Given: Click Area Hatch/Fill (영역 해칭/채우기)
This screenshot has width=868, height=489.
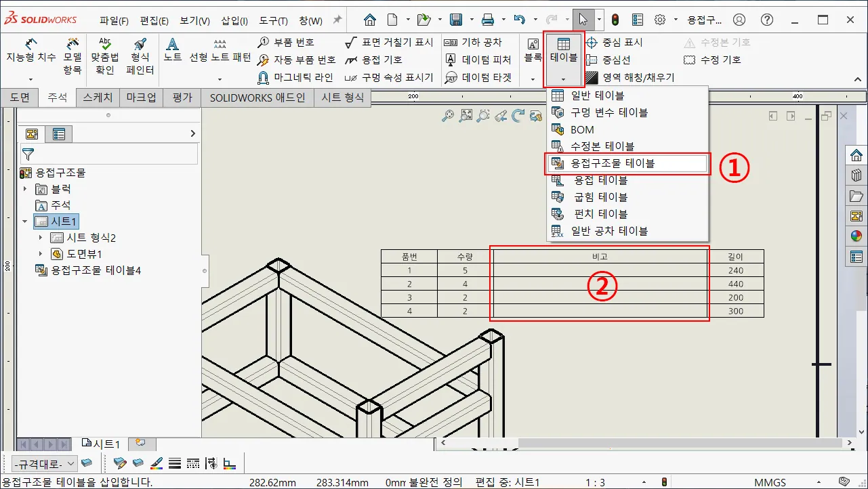Looking at the screenshot, I should tap(629, 77).
